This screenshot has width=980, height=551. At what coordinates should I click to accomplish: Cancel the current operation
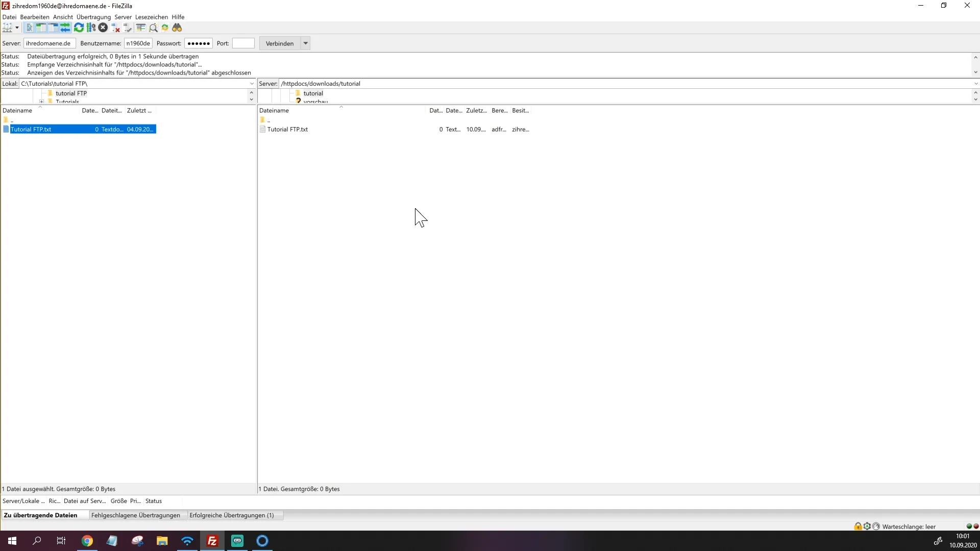[103, 28]
